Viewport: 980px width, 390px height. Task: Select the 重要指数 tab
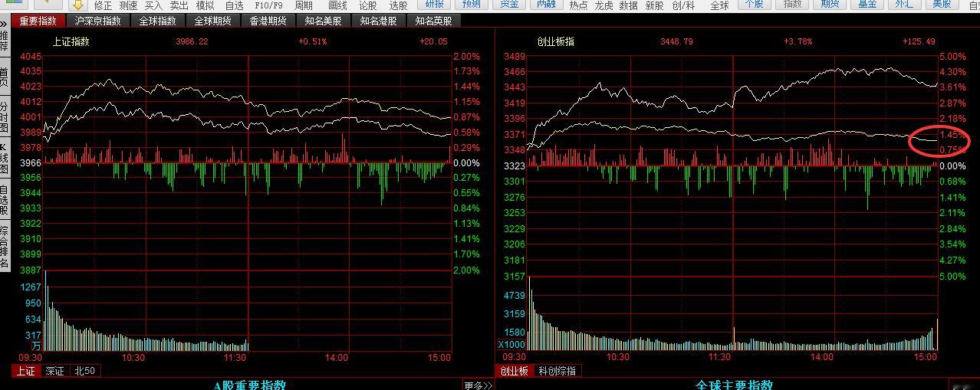(38, 21)
